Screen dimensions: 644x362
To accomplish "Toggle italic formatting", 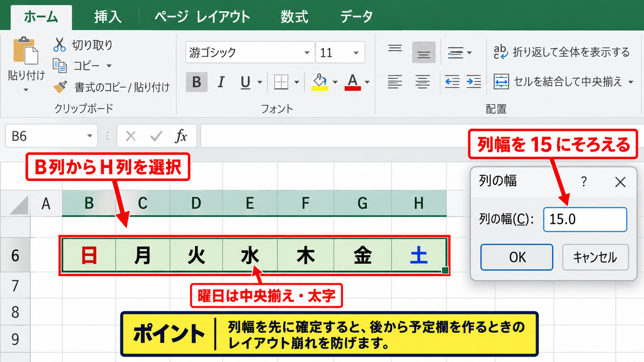I will point(221,82).
